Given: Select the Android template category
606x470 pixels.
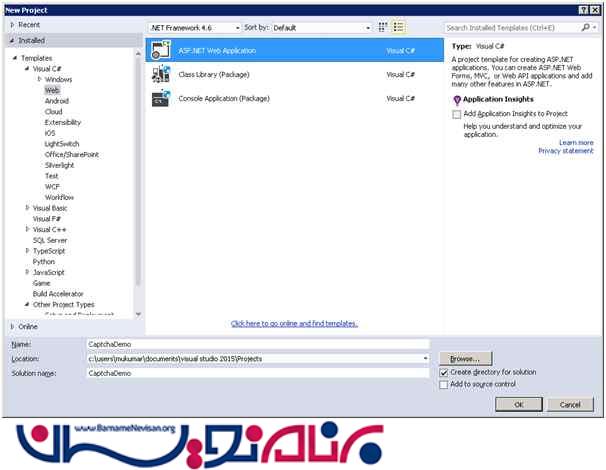Looking at the screenshot, I should (x=57, y=101).
